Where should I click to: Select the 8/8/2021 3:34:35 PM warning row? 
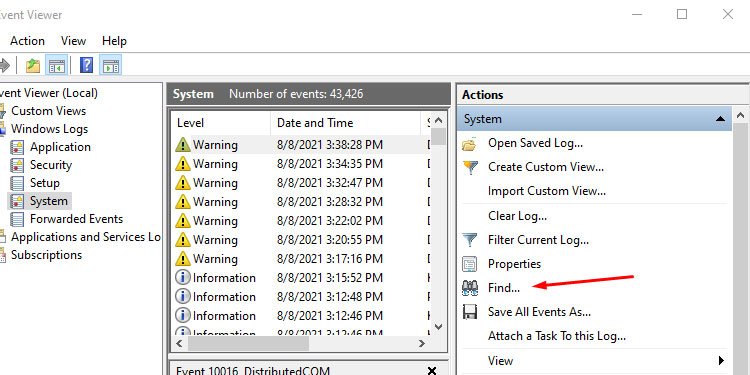[302, 164]
